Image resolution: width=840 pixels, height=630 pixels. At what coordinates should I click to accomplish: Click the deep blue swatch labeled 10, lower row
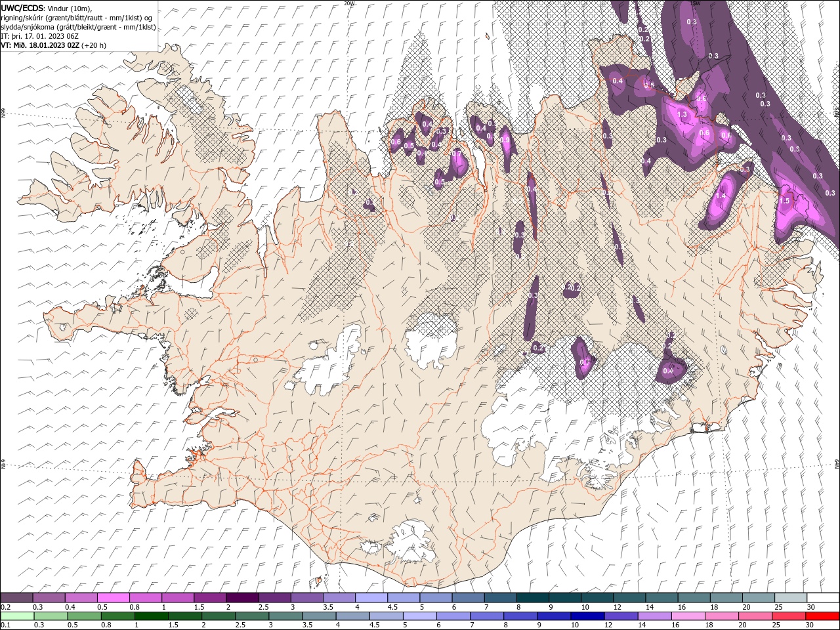[587, 616]
